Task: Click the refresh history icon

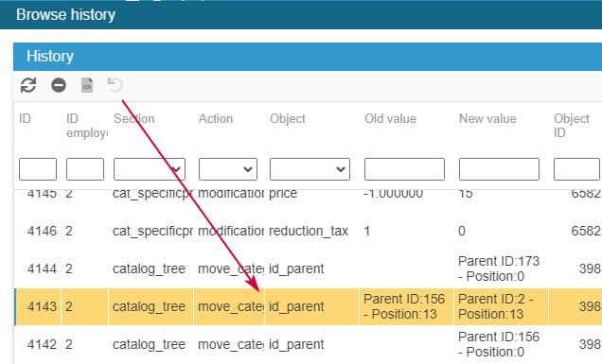Action: [28, 85]
